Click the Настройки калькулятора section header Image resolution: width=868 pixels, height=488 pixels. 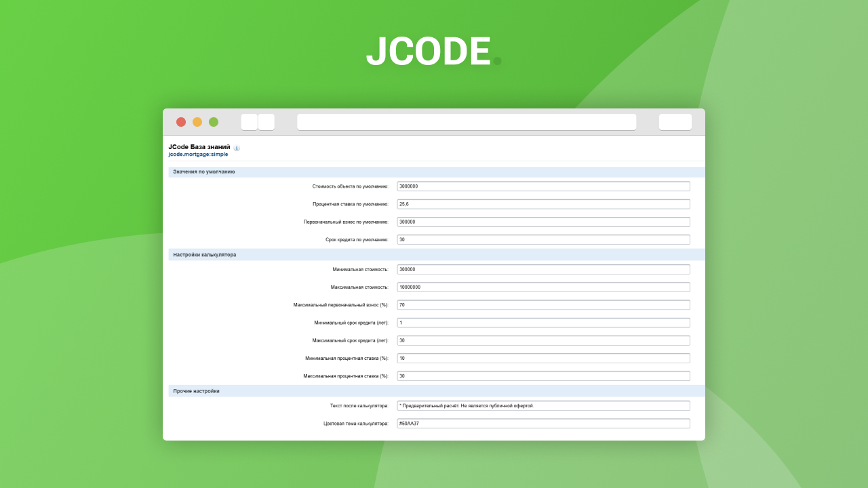[x=205, y=255]
